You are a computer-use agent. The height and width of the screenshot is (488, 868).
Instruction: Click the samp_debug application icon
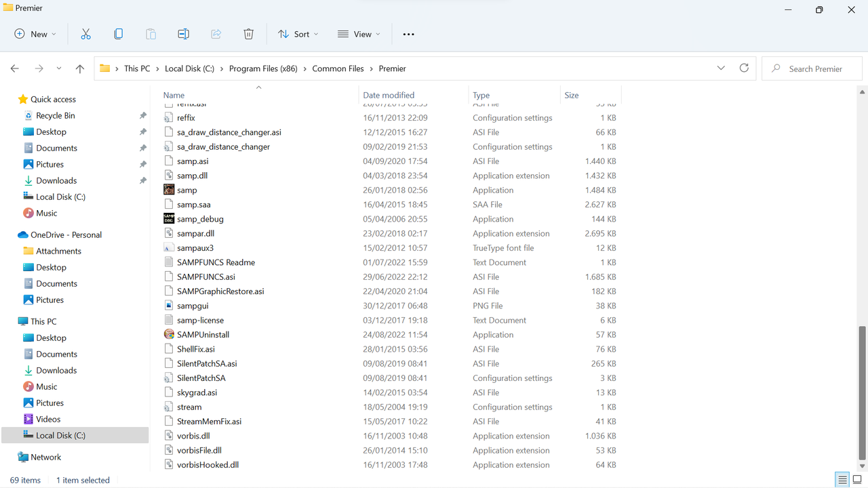coord(170,219)
